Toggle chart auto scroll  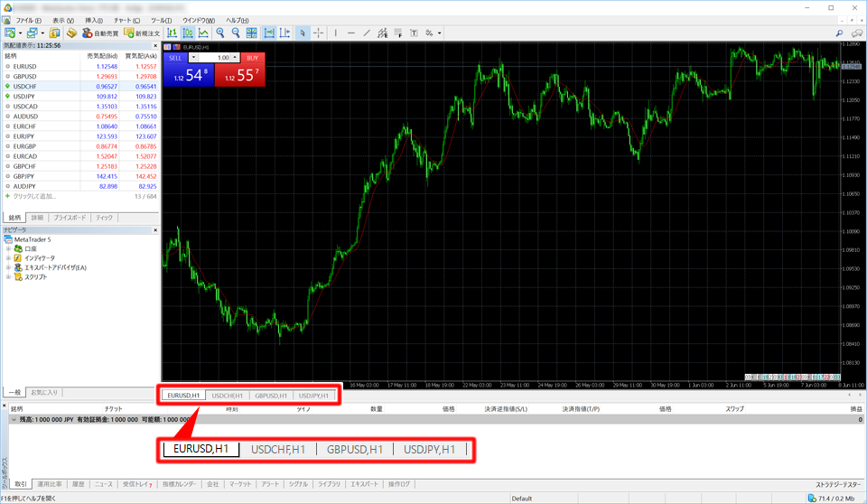269,33
